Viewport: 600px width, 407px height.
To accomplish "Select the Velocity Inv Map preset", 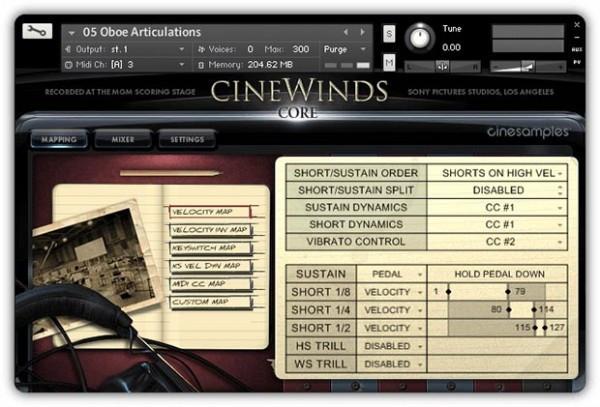I will (210, 230).
